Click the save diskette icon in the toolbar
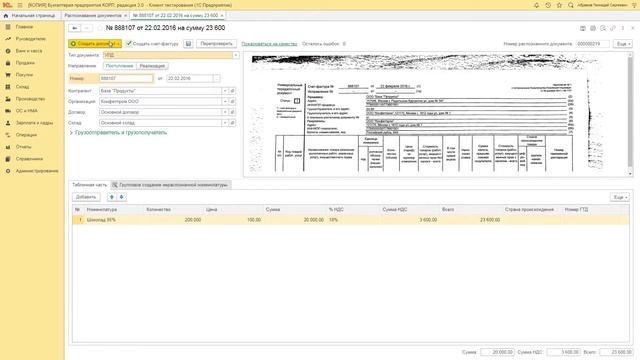Viewport: 640px width, 360px height. (x=188, y=44)
